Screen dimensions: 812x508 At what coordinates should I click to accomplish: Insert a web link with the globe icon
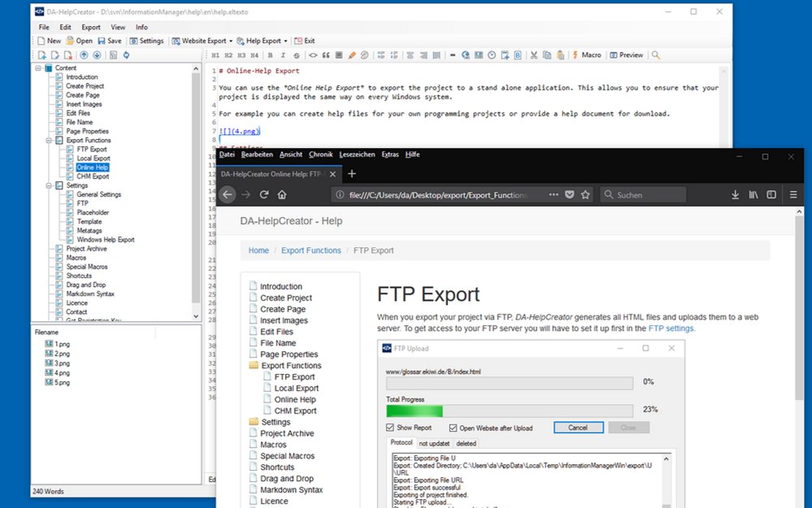[x=465, y=55]
